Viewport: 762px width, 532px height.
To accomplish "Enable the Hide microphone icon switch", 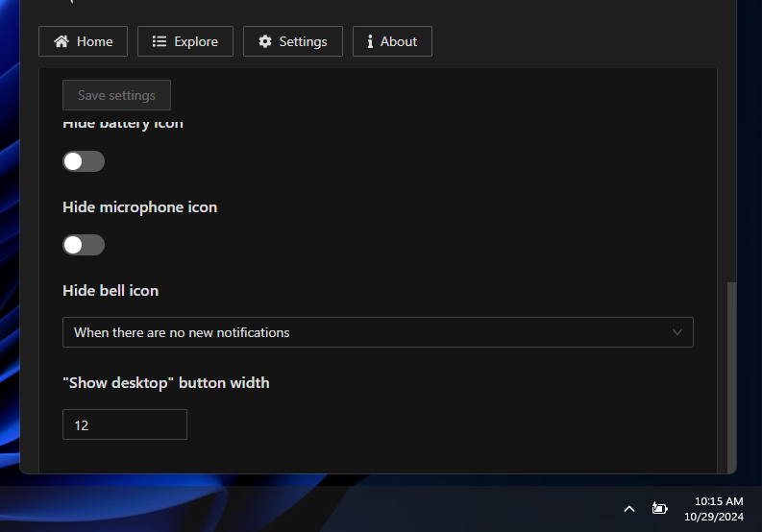I will pos(84,245).
